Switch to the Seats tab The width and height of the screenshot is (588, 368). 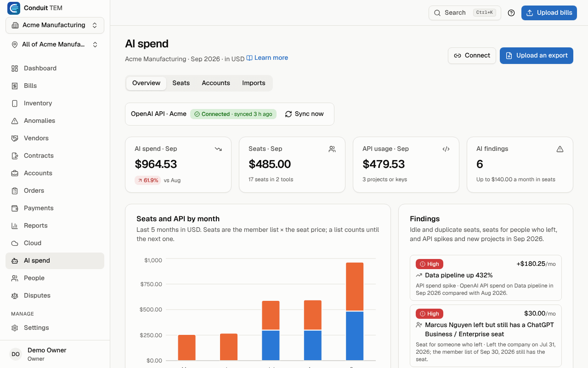pos(181,83)
